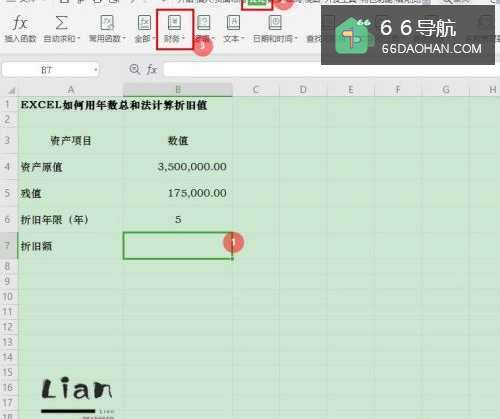Select the column D header
This screenshot has width=500, height=419.
pyautogui.click(x=303, y=90)
